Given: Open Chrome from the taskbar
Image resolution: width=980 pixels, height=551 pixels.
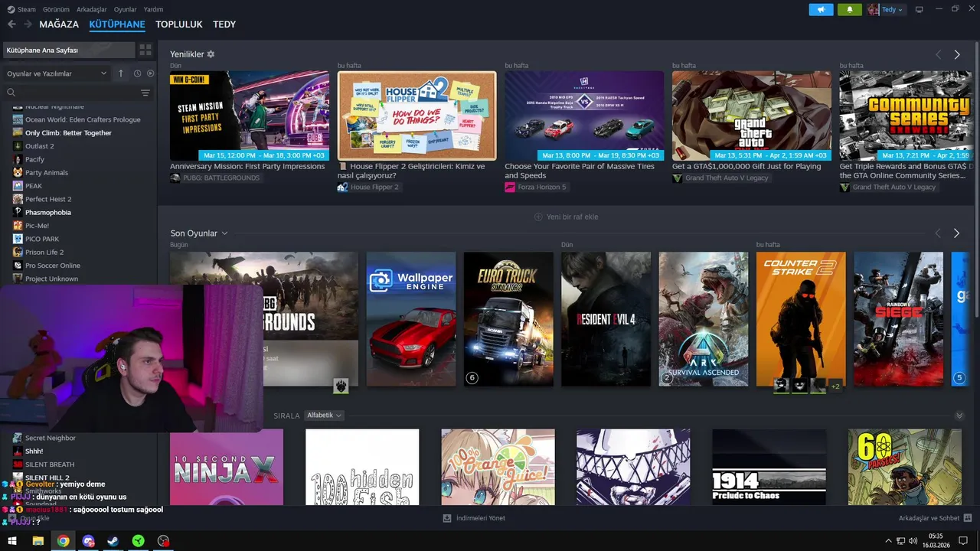Looking at the screenshot, I should 63,541.
